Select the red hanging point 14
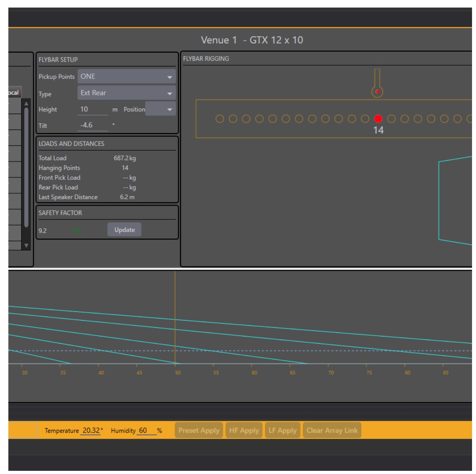Screen dimensions: 476x474 pos(378,118)
